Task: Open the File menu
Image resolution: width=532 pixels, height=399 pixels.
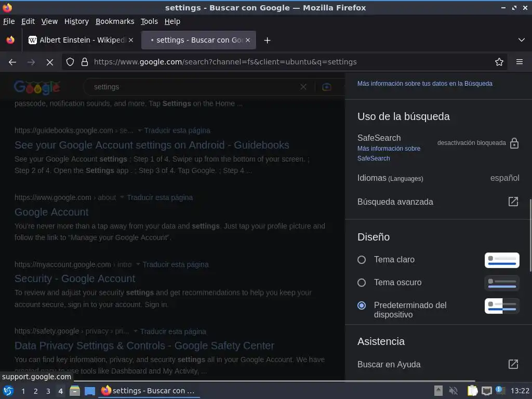Action: point(9,21)
